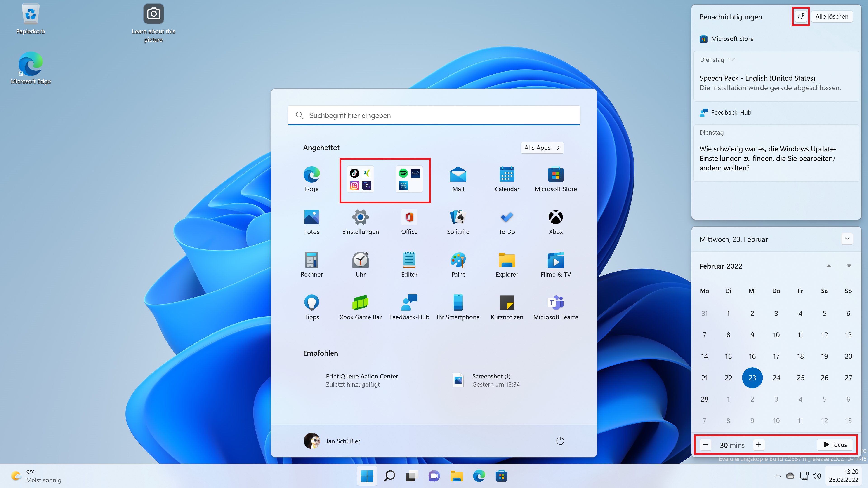Open the social apps folder with TikTok
868x488 pixels.
(360, 179)
